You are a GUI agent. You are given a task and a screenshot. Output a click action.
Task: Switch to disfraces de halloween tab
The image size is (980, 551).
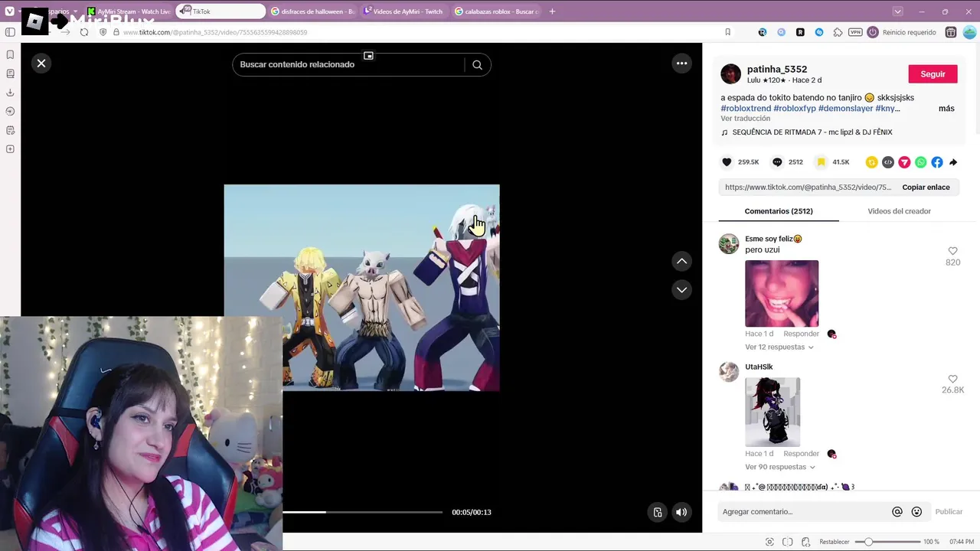(x=313, y=11)
